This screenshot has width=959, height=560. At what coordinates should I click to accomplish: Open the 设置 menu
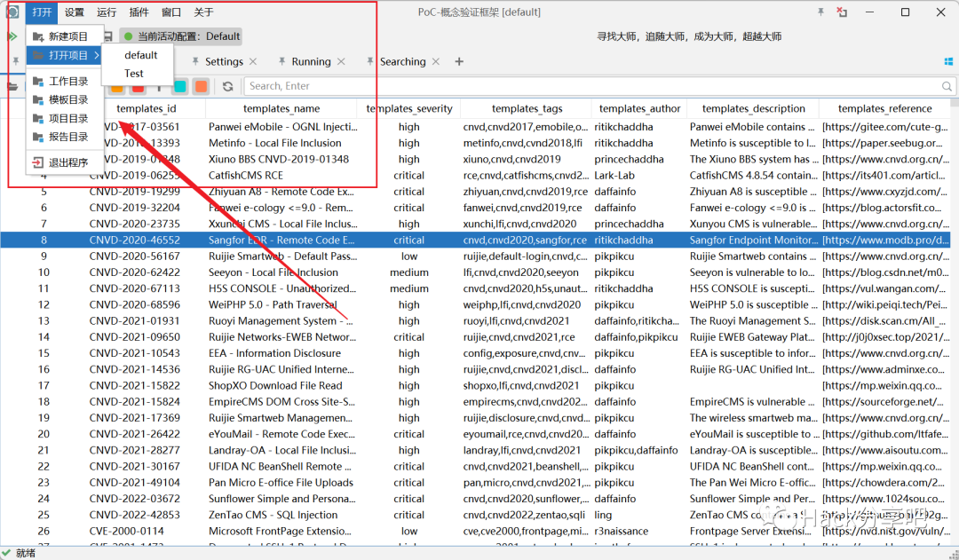click(74, 12)
